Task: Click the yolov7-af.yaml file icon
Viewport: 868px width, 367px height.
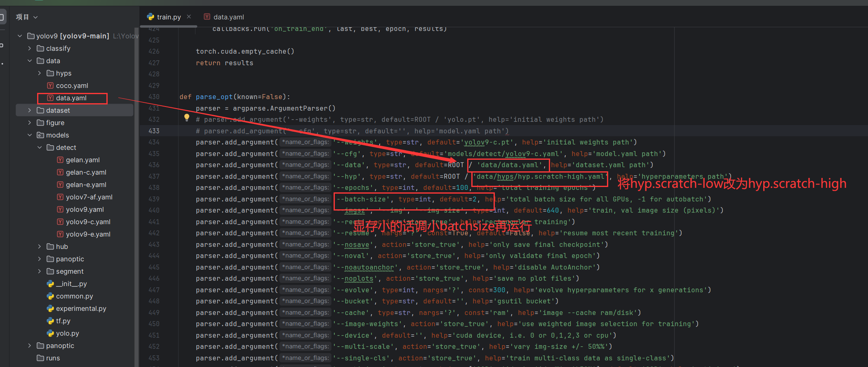Action: pos(60,197)
